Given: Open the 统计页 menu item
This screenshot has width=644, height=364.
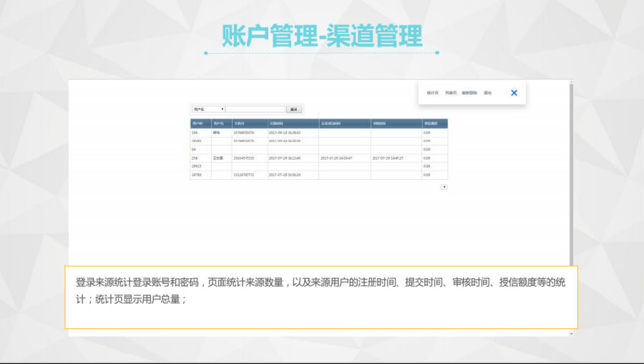Looking at the screenshot, I should [x=432, y=93].
